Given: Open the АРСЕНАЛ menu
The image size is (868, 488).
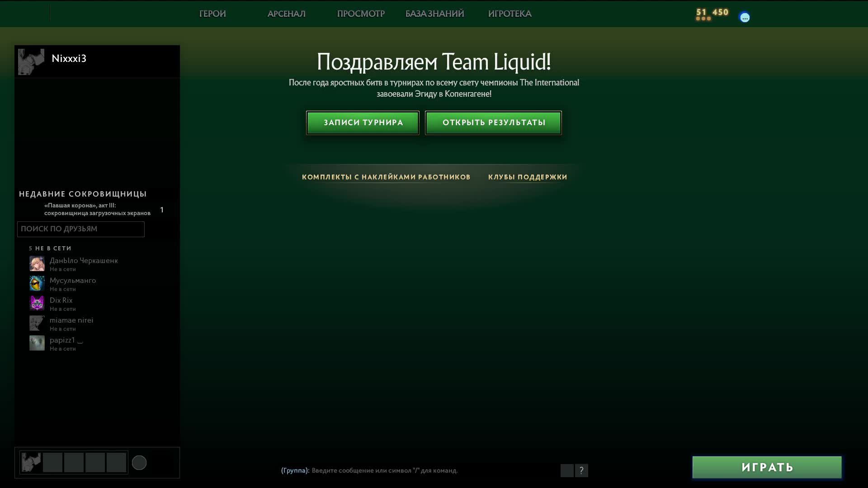Looking at the screenshot, I should tap(286, 14).
